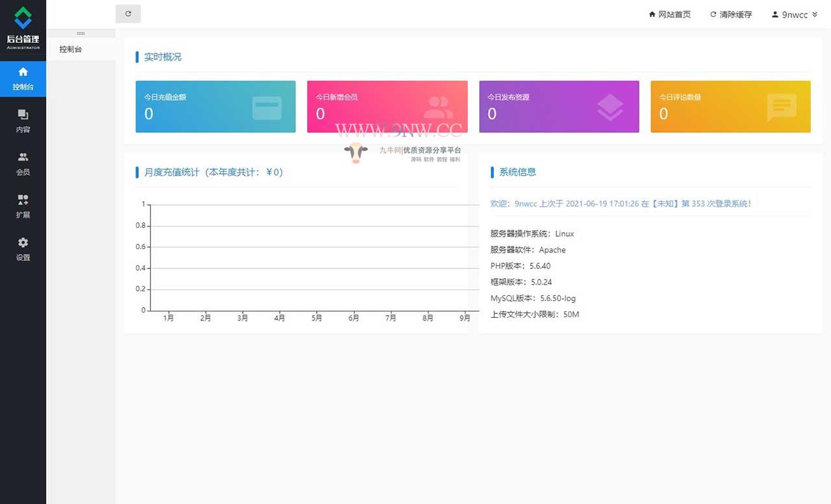Click the 0.2 value on chart y-axis
This screenshot has width=831, height=504.
tap(140, 289)
